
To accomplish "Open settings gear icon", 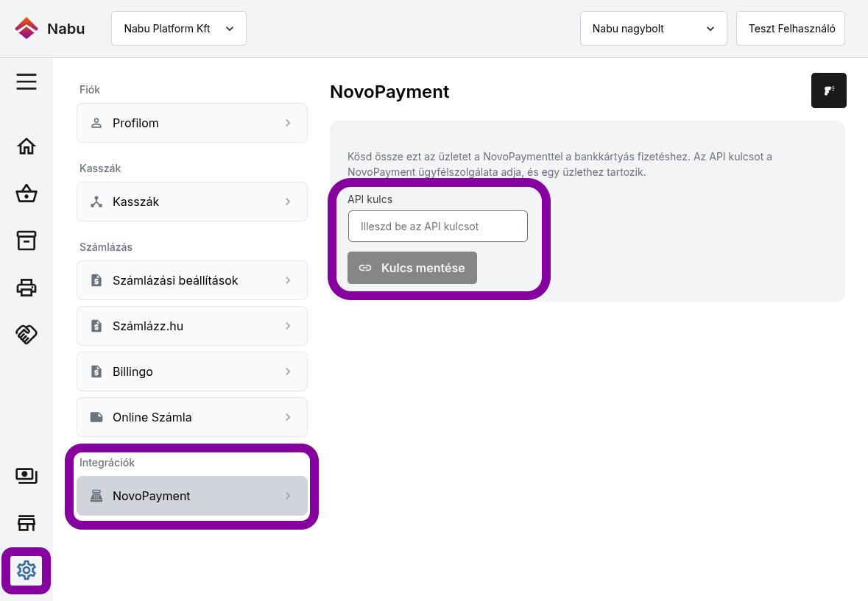I will click(26, 570).
